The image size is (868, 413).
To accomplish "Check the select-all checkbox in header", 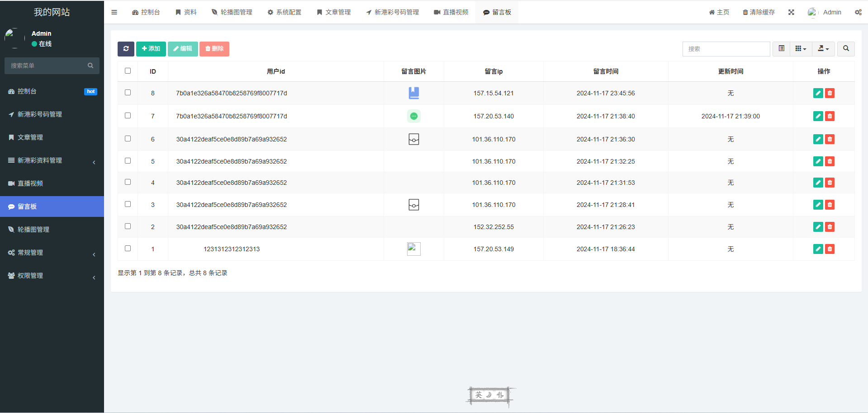I will [x=128, y=71].
